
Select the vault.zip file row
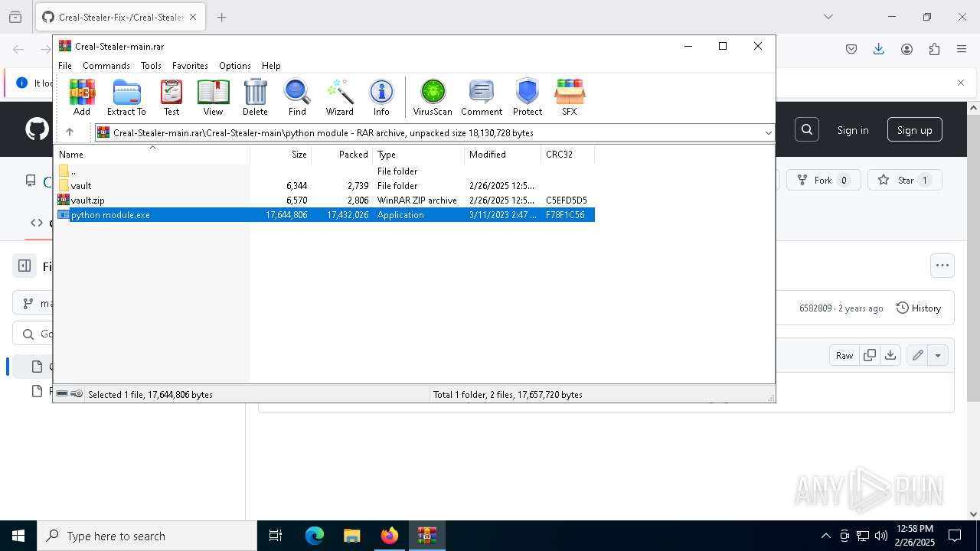pyautogui.click(x=325, y=201)
